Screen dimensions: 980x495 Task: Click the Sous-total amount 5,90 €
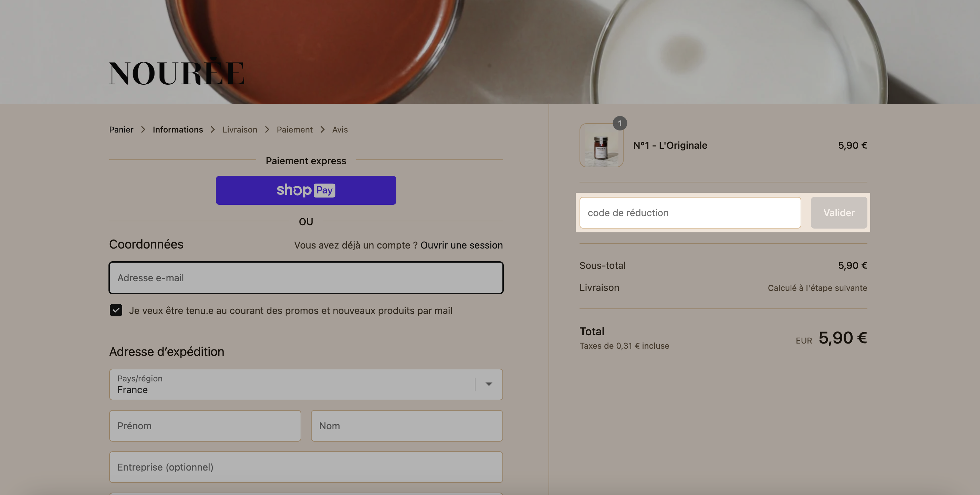pyautogui.click(x=853, y=265)
